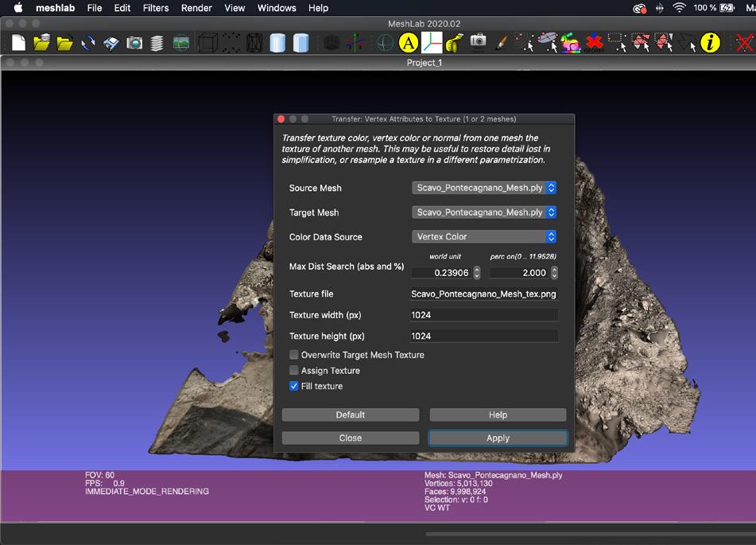Click the yellow Get Info 'i' icon
The image size is (756, 545).
710,43
